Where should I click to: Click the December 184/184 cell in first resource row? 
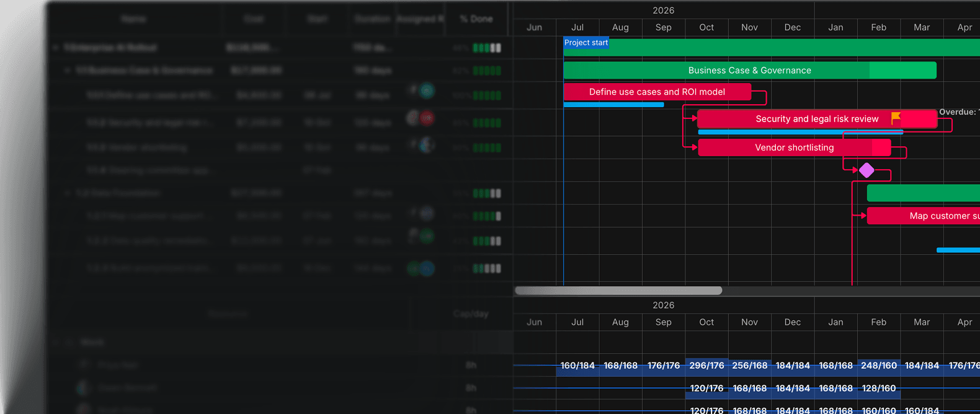coord(793,366)
